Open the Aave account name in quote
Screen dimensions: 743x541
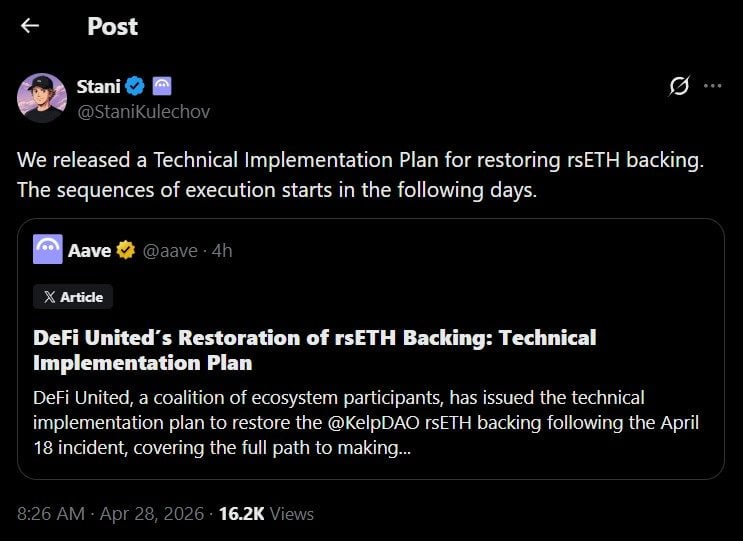coord(90,250)
